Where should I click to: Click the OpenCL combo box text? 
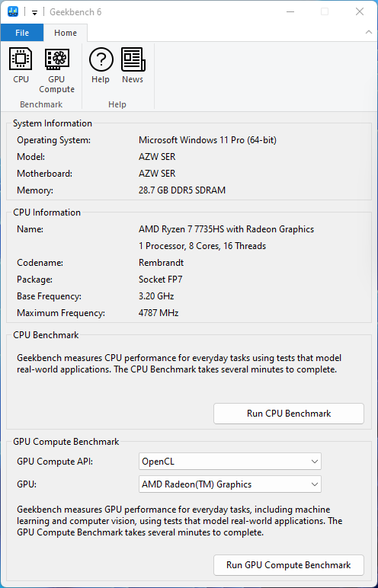pyautogui.click(x=158, y=462)
